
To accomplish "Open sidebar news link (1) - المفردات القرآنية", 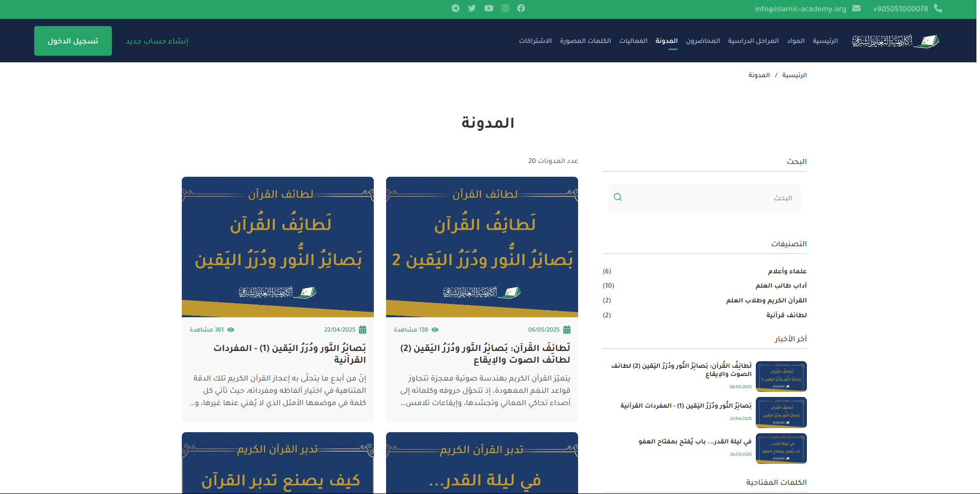I will [x=686, y=406].
